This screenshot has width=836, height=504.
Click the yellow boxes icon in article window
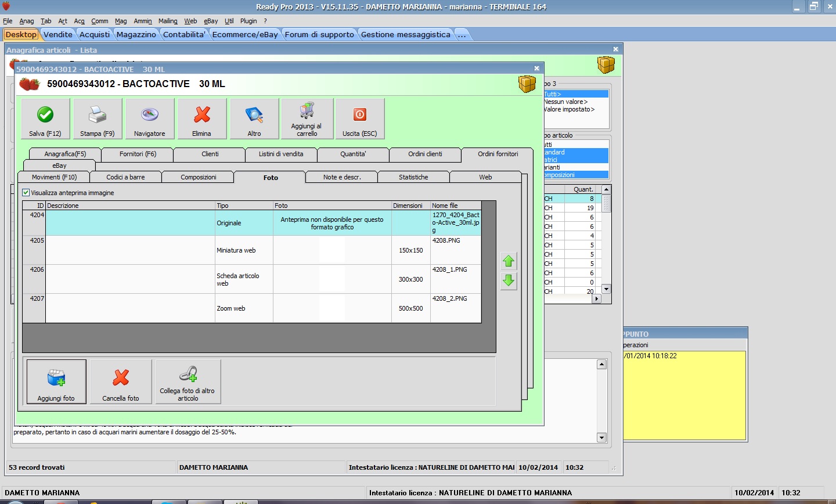pyautogui.click(x=527, y=84)
